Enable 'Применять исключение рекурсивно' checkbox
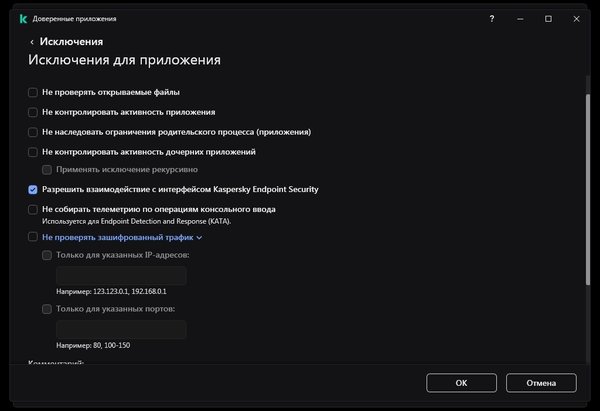 47,169
